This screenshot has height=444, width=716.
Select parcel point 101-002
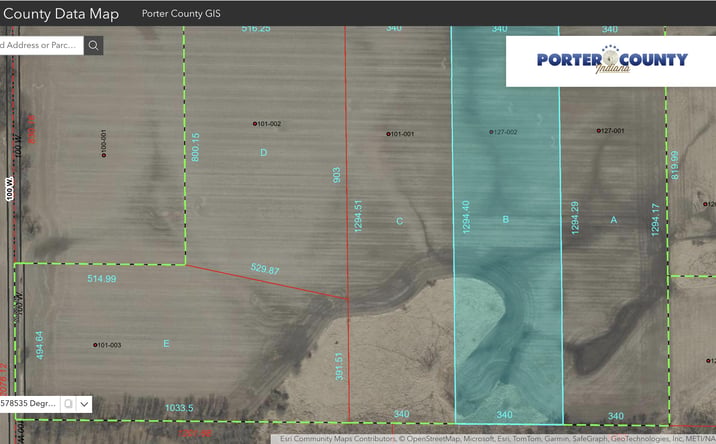click(x=255, y=124)
